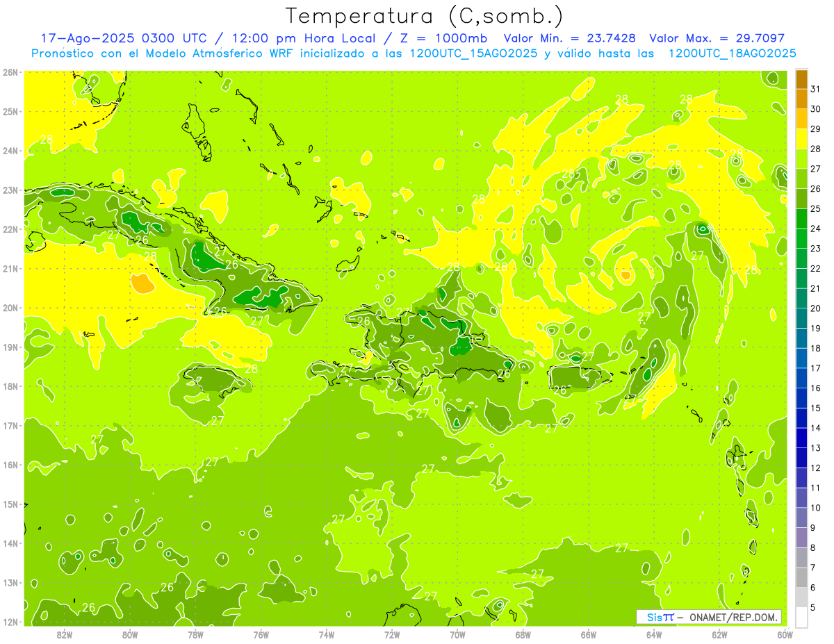Click the "23N" latitude axis label

10,190
